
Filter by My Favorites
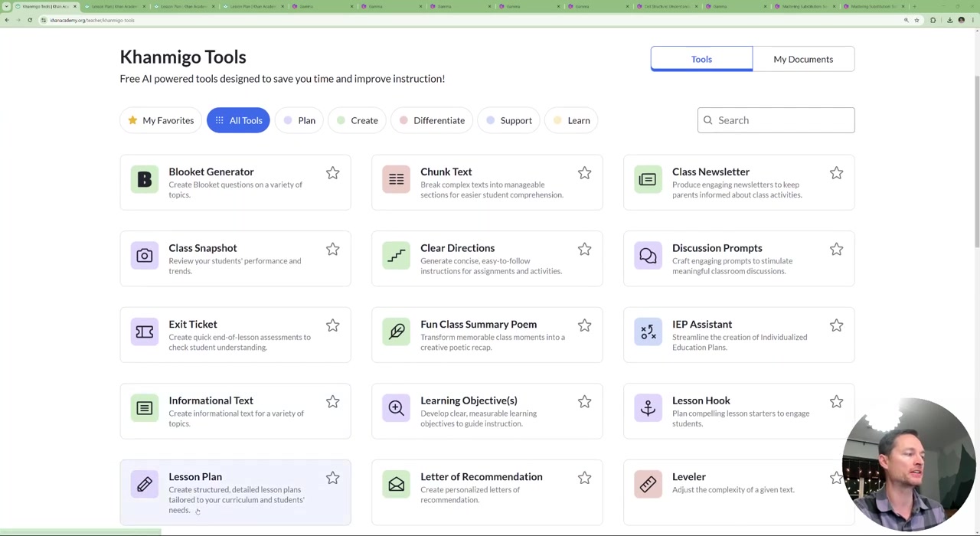coord(161,120)
